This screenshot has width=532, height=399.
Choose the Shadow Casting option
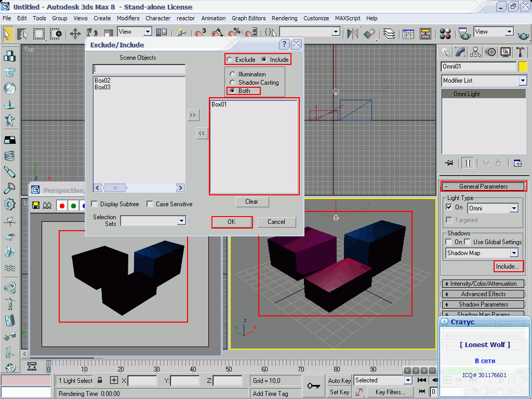(x=232, y=83)
